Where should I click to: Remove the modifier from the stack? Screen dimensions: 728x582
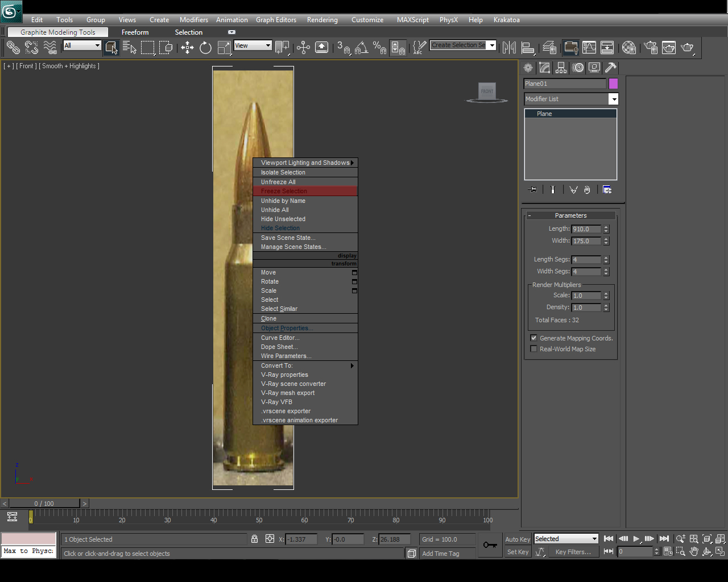[x=586, y=189]
